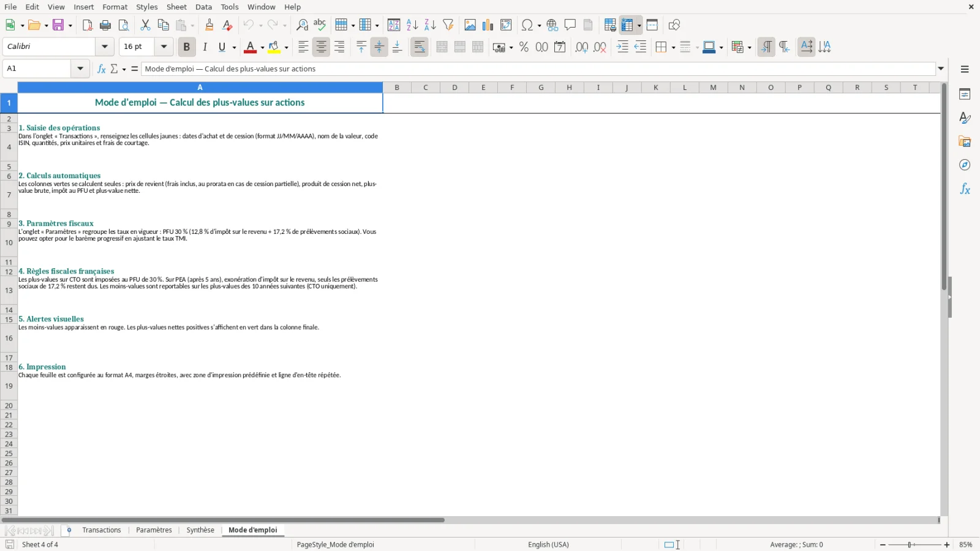Open background color dropdown arrow
The width and height of the screenshot is (980, 551).
pos(286,48)
